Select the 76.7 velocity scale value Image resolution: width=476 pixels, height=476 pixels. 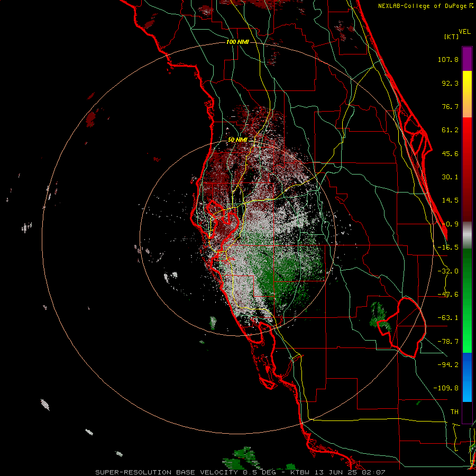450,106
